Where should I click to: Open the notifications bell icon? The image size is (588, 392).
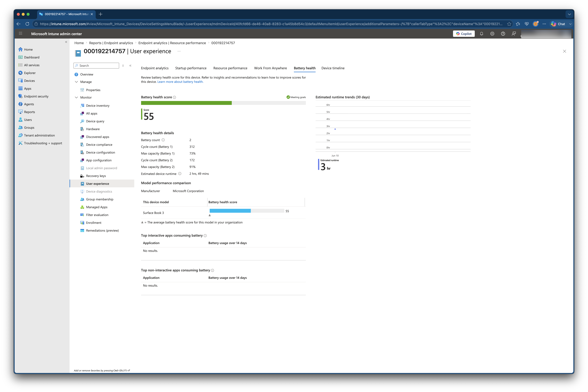click(481, 34)
